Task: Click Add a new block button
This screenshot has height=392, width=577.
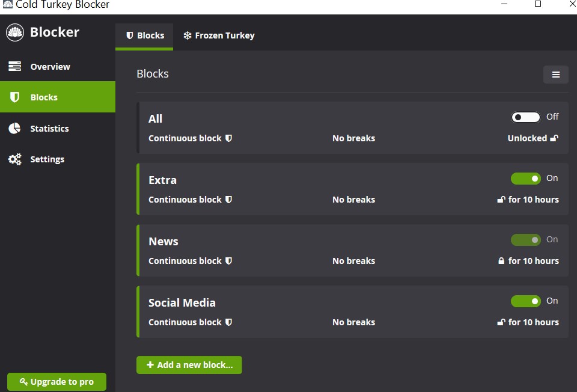Action: click(189, 365)
